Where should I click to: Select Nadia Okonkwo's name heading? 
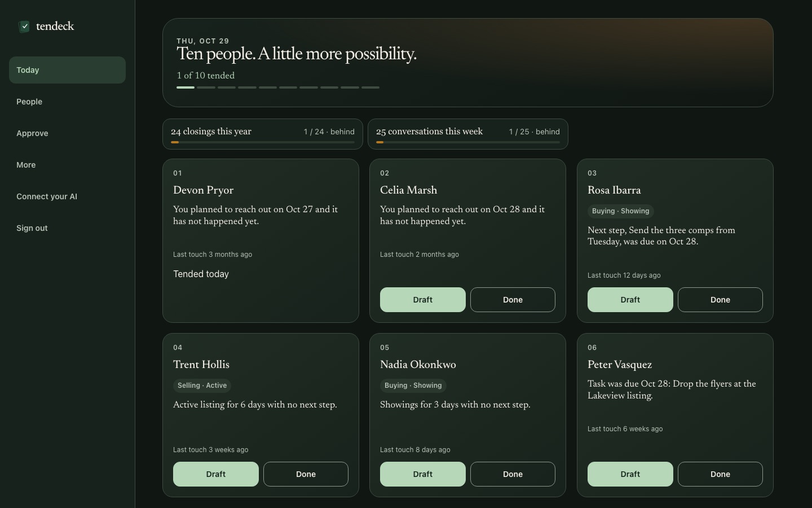(x=418, y=365)
